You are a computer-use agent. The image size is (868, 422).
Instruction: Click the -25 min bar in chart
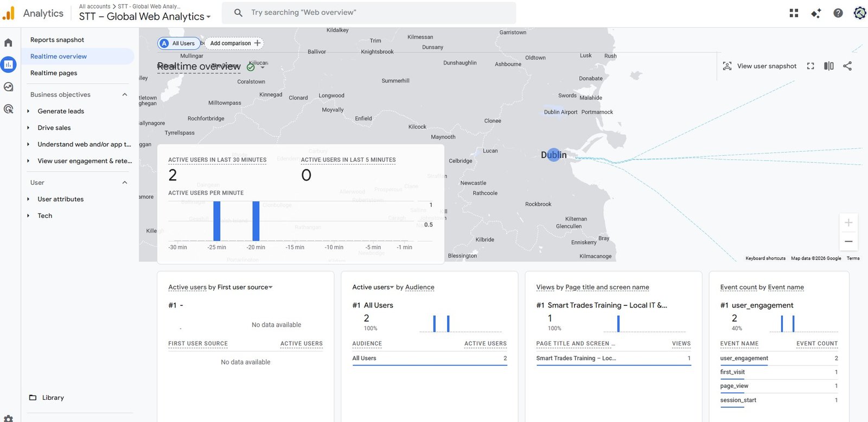(x=217, y=221)
